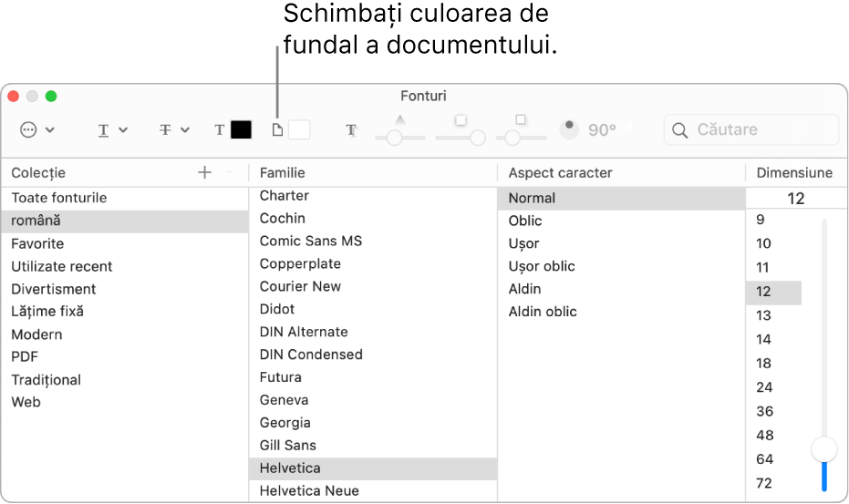This screenshot has width=849, height=504.
Task: Select the Aldin oblic typeface
Action: pyautogui.click(x=621, y=312)
